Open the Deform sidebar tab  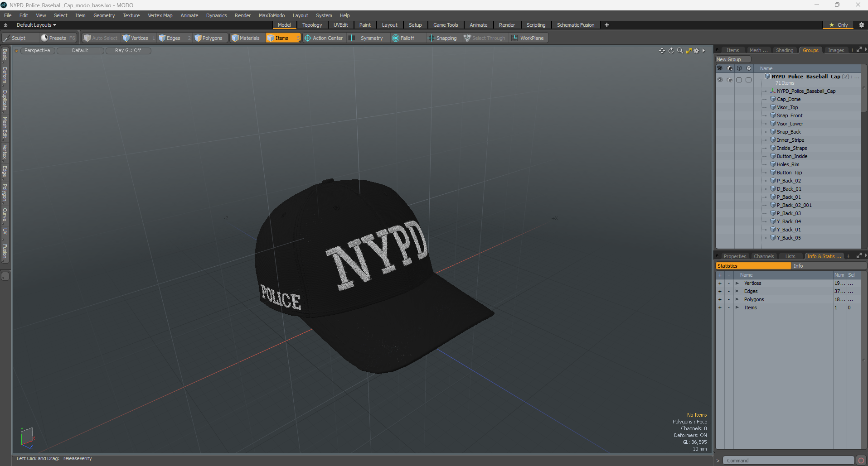click(5, 76)
